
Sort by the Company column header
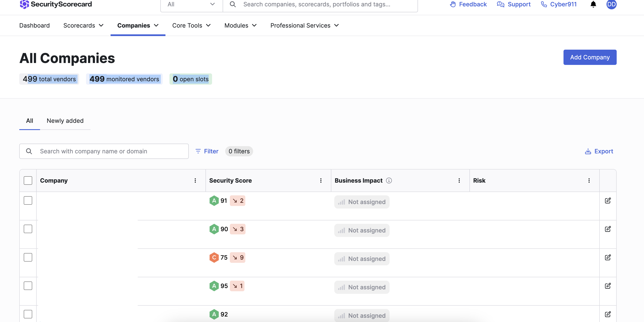click(x=54, y=181)
